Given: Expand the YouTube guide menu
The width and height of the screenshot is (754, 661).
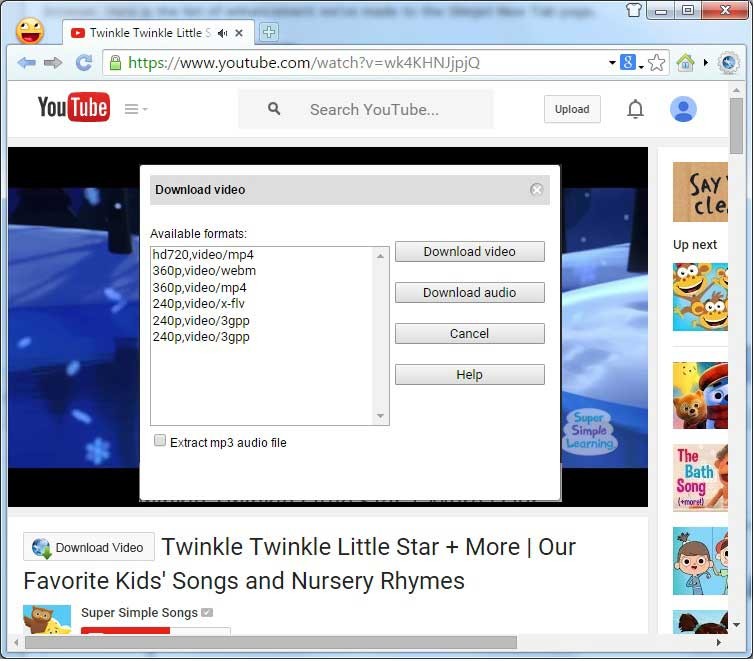Looking at the screenshot, I should click(x=135, y=109).
